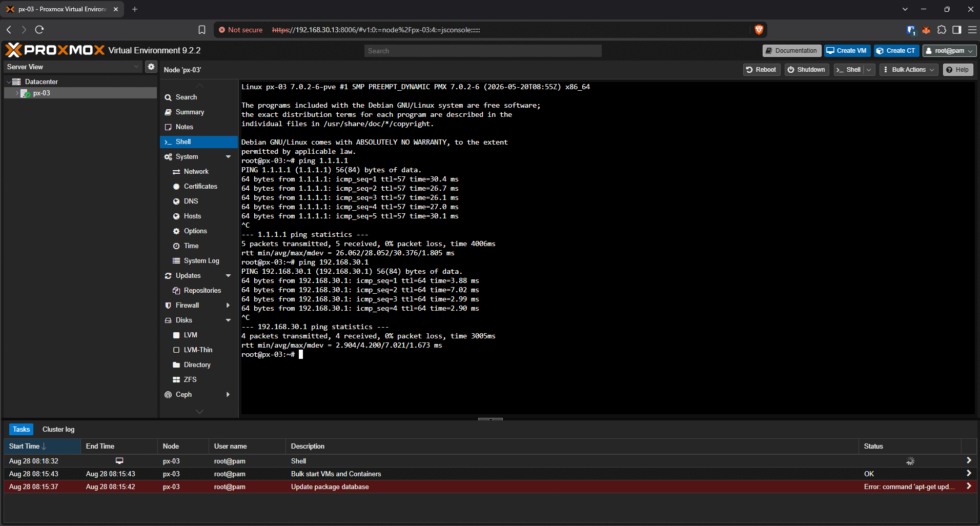Click the Reboot button
980x526 pixels.
(761, 70)
